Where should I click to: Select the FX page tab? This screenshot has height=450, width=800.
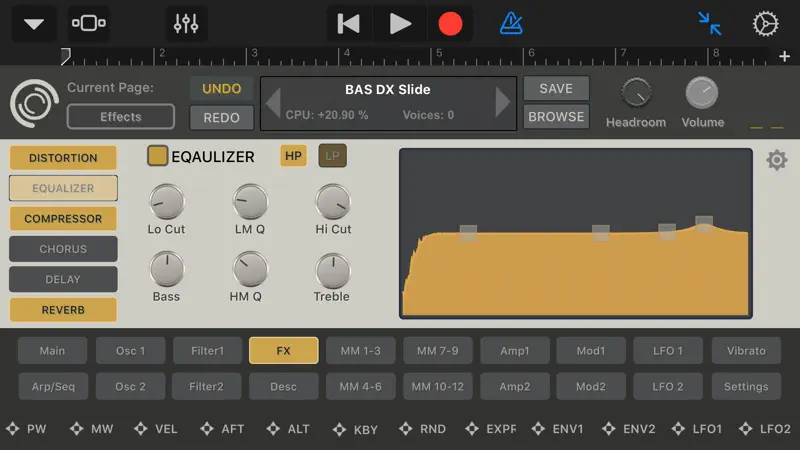(x=284, y=351)
